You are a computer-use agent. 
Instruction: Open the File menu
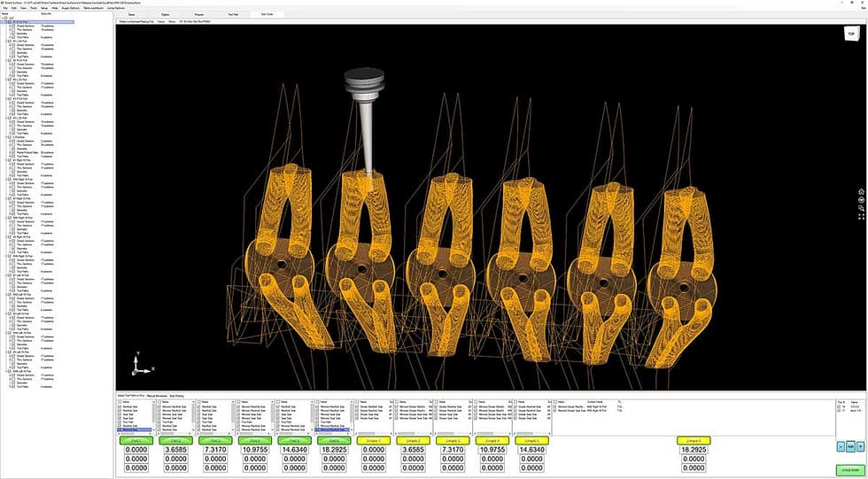pos(5,8)
